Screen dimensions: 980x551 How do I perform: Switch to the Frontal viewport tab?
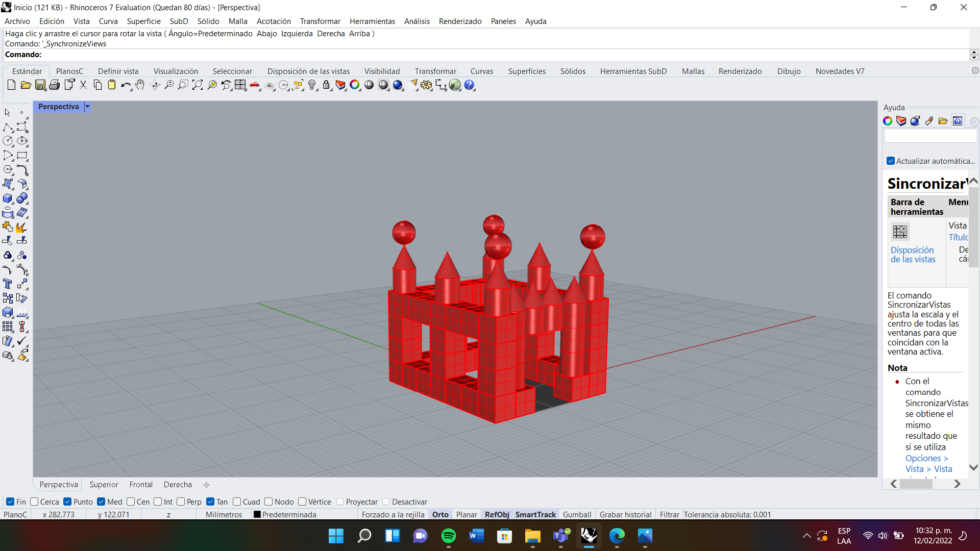(141, 485)
